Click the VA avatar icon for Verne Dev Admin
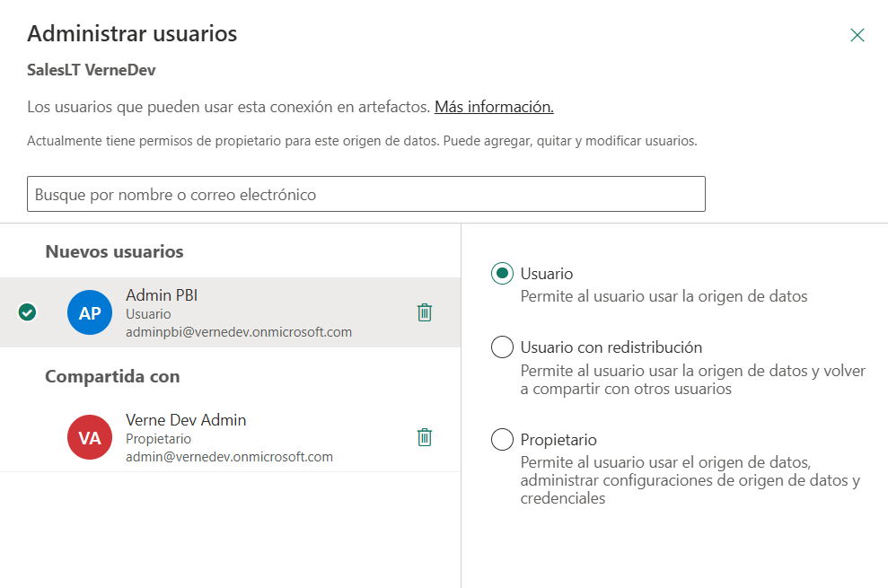The image size is (888, 588). [x=90, y=437]
